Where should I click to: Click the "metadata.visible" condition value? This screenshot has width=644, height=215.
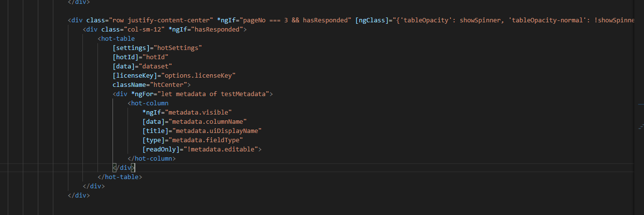point(198,112)
